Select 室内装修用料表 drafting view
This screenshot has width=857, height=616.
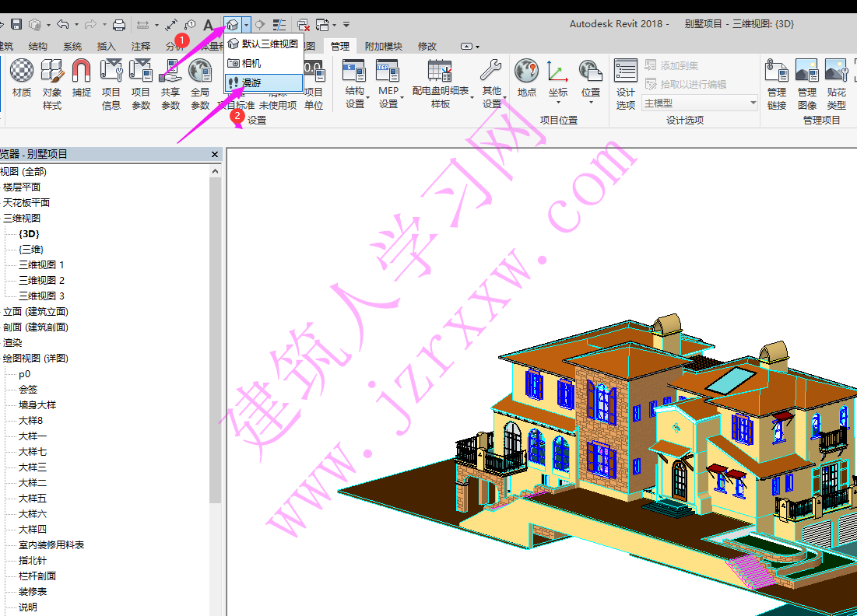point(51,545)
